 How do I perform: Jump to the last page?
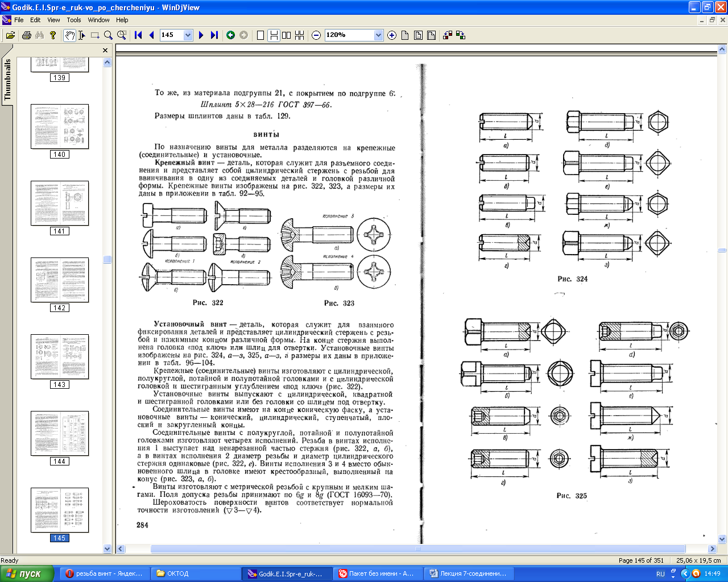pos(214,35)
